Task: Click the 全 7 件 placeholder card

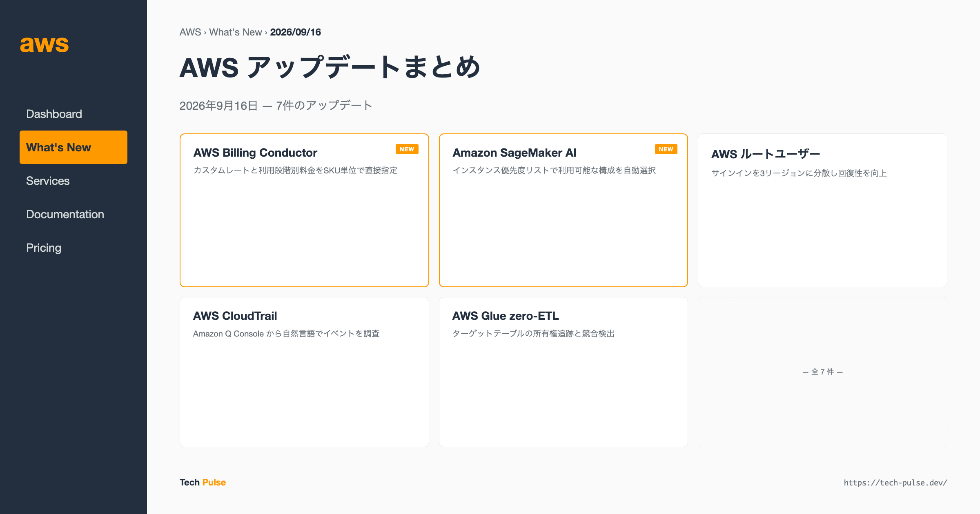Action: click(x=822, y=372)
